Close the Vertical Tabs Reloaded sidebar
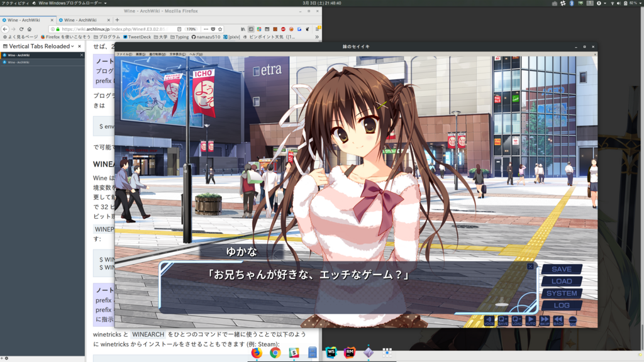The width and height of the screenshot is (644, 362). pos(80,47)
